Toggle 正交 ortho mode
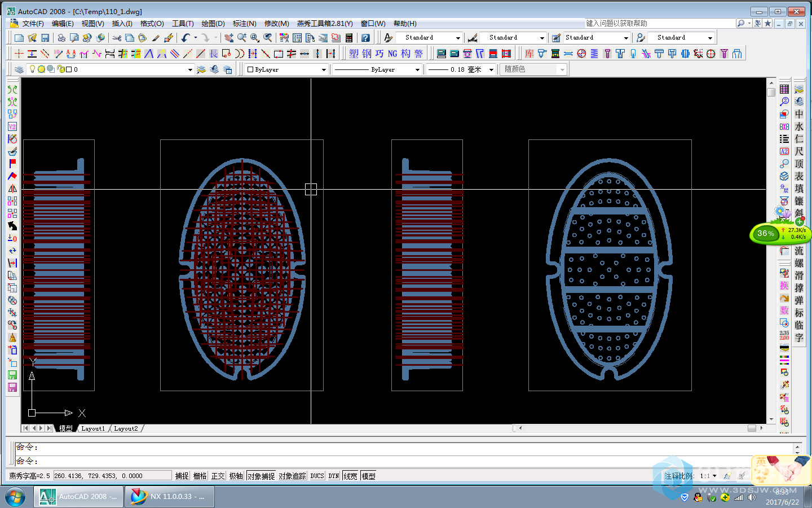The image size is (812, 508). [x=218, y=476]
